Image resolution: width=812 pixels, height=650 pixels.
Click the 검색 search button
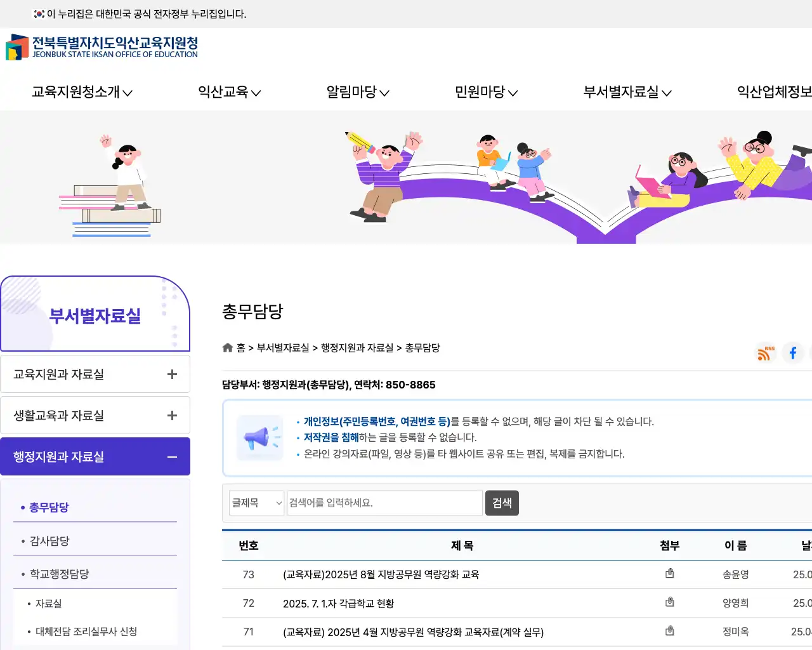(x=502, y=502)
